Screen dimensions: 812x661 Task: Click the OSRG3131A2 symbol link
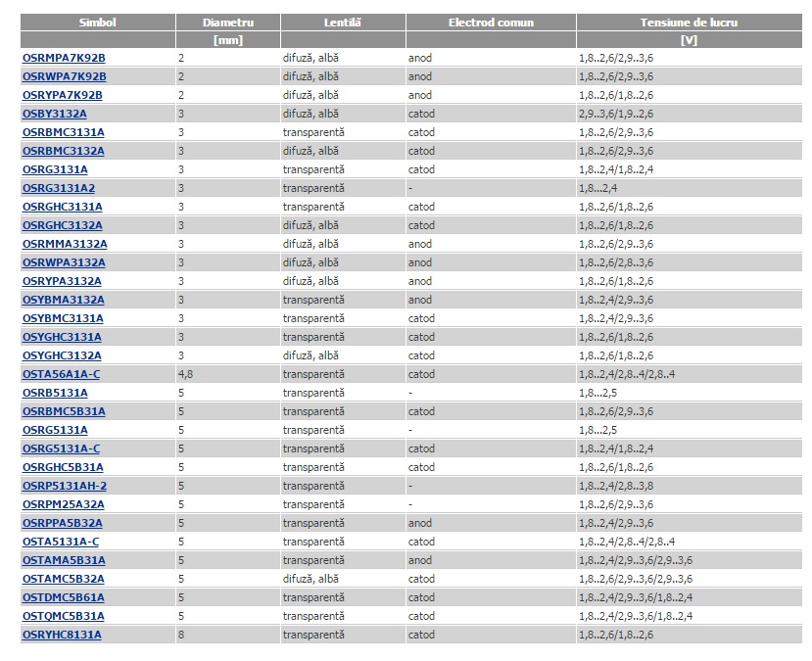[59, 188]
